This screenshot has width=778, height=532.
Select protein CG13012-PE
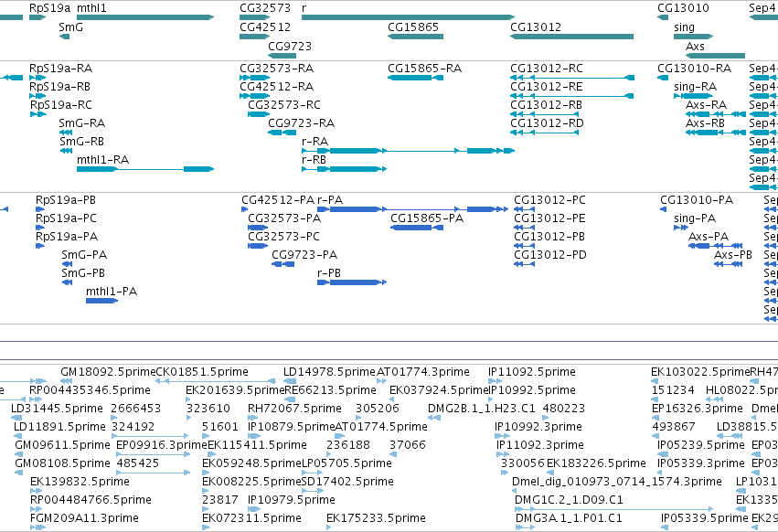525,228
